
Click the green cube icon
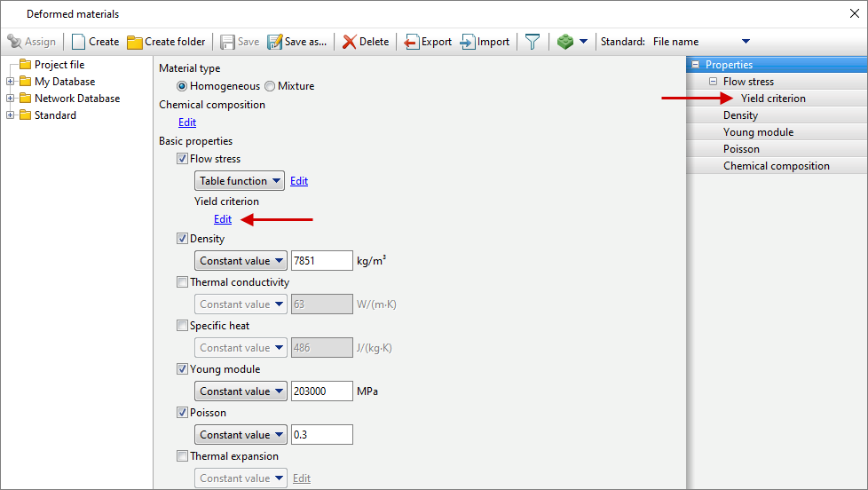click(x=565, y=42)
